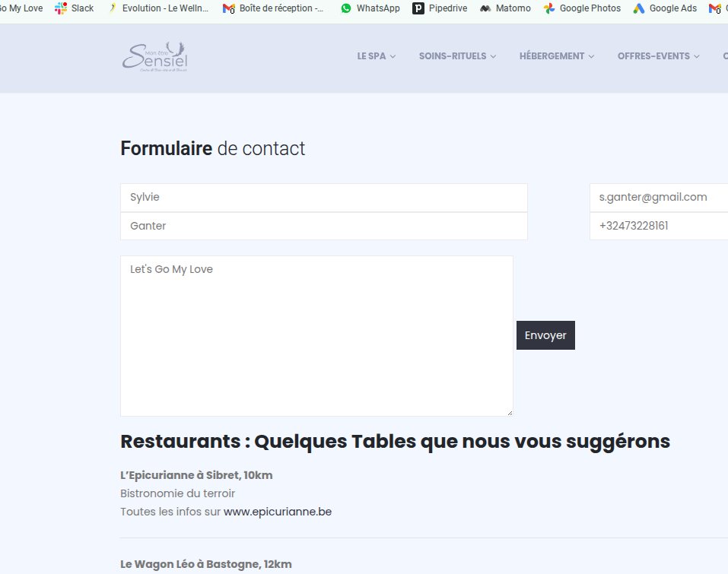This screenshot has height=574, width=728.
Task: Open the Evolution Le Wellness bookmark
Action: [158, 8]
